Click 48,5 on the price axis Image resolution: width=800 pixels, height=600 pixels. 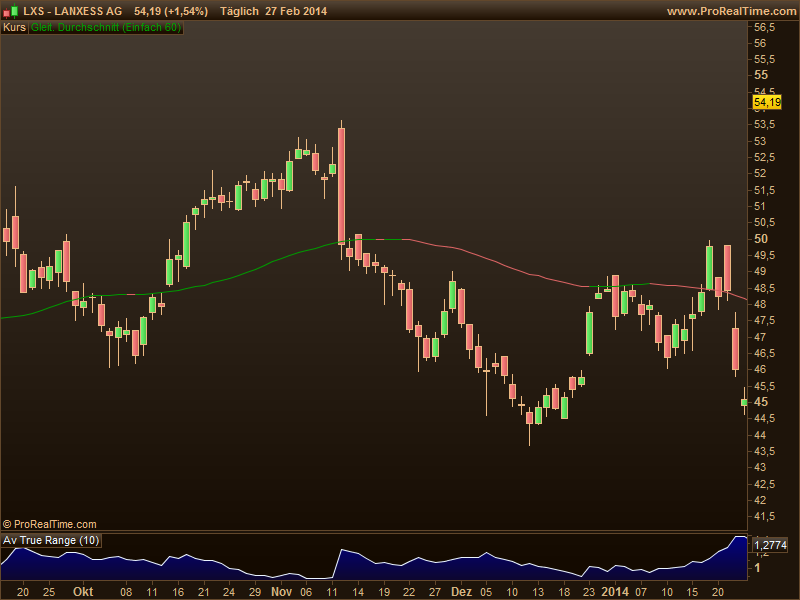coord(764,288)
